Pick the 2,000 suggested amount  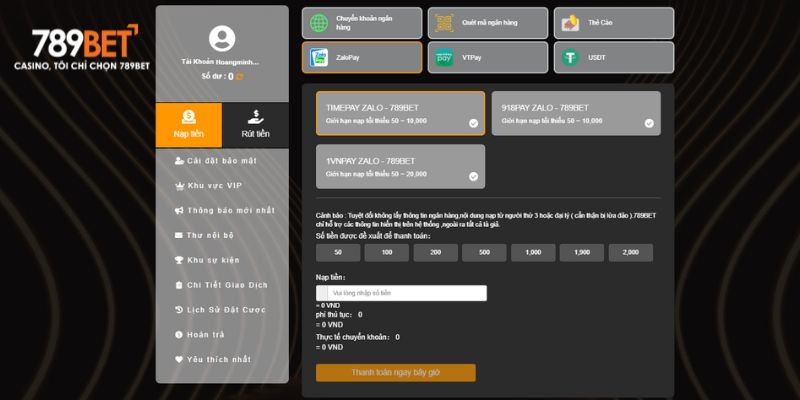(x=631, y=253)
